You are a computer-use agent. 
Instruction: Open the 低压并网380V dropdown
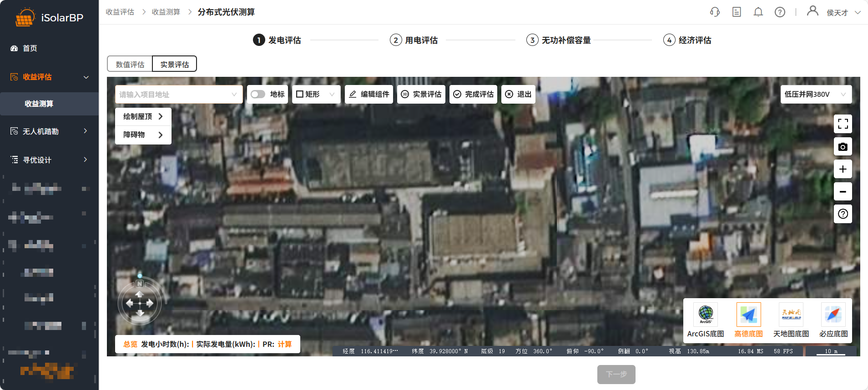click(816, 95)
